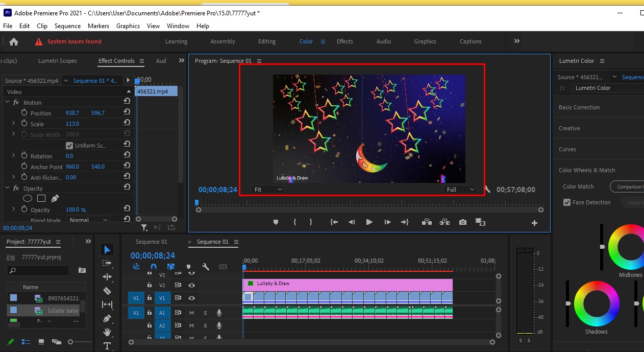Open timeline wrench display settings

(206, 267)
